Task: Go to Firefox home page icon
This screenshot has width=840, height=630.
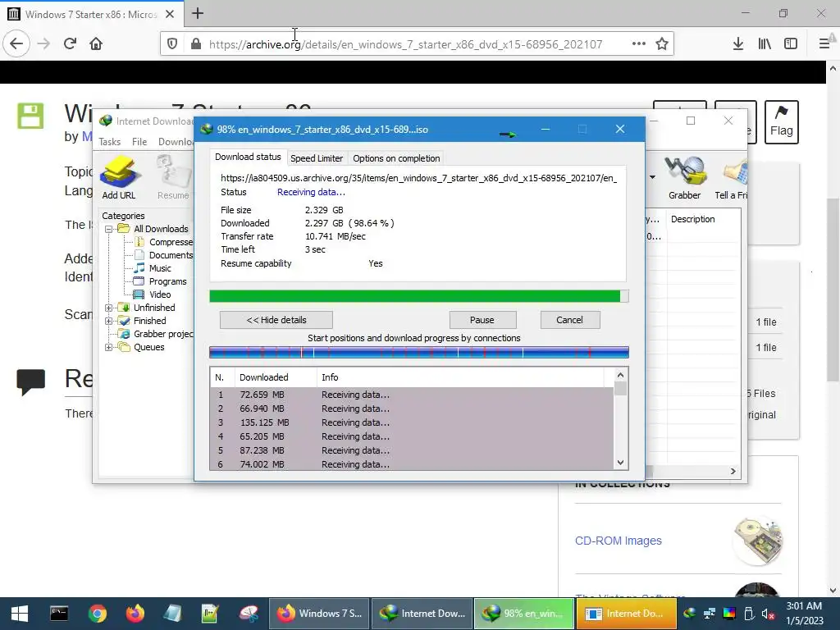Action: (96, 43)
